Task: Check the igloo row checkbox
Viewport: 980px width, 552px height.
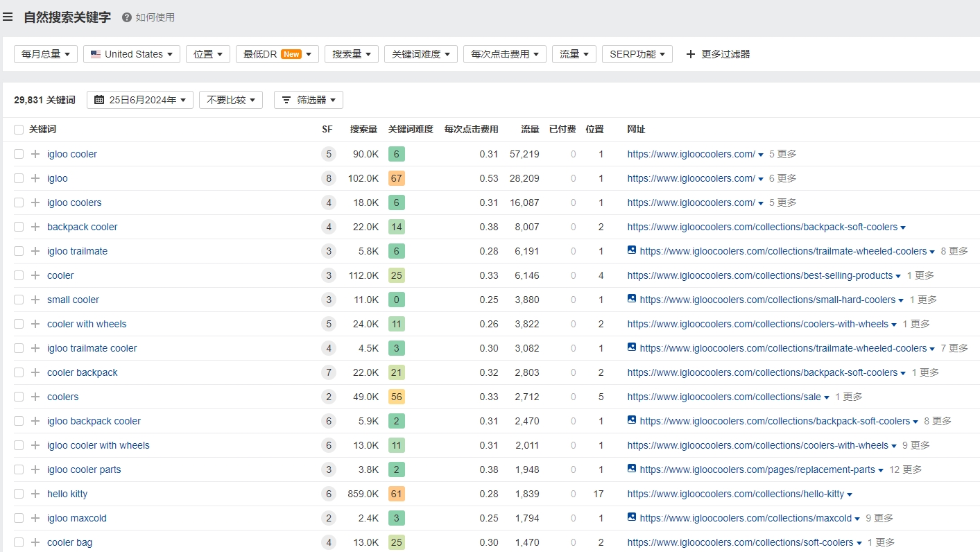Action: click(x=19, y=178)
